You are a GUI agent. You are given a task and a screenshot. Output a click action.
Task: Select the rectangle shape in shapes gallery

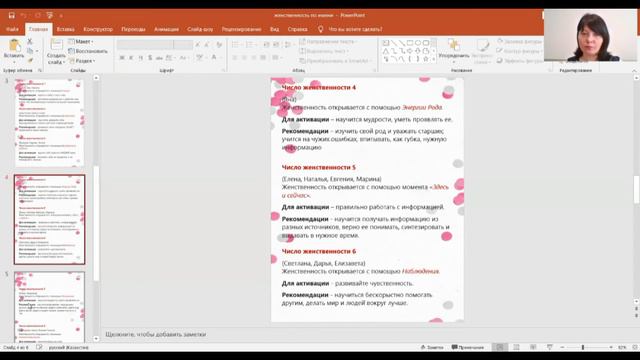410,42
